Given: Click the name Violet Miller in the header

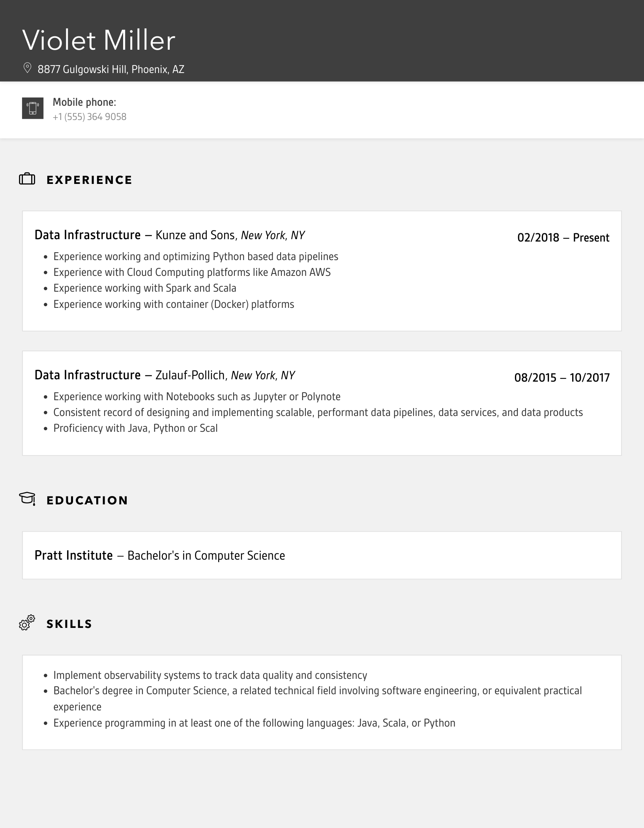Looking at the screenshot, I should click(x=99, y=41).
